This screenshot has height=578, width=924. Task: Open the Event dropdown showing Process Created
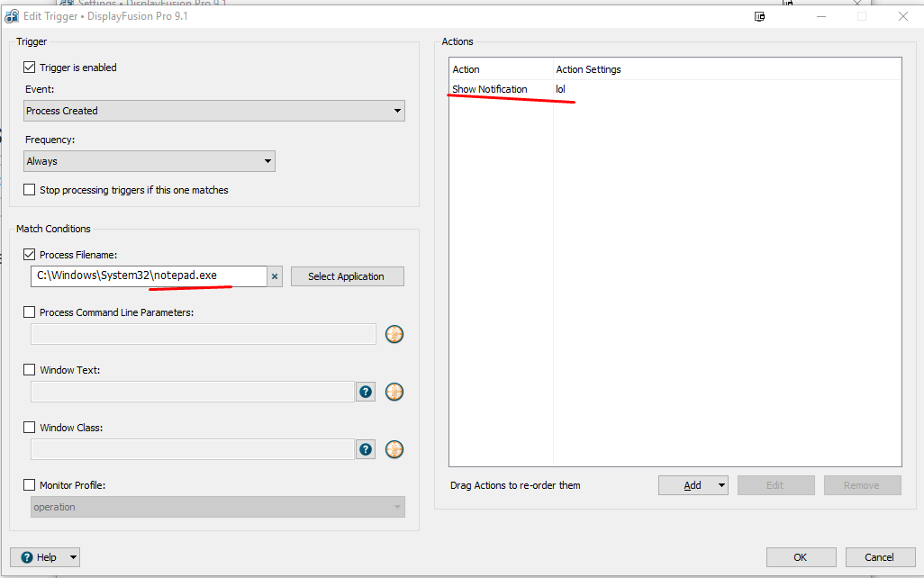tap(214, 111)
